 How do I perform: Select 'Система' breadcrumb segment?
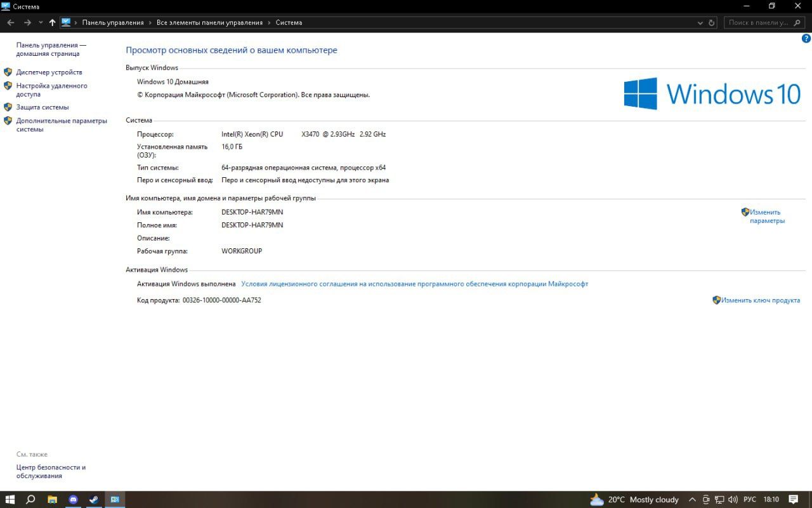coord(289,22)
